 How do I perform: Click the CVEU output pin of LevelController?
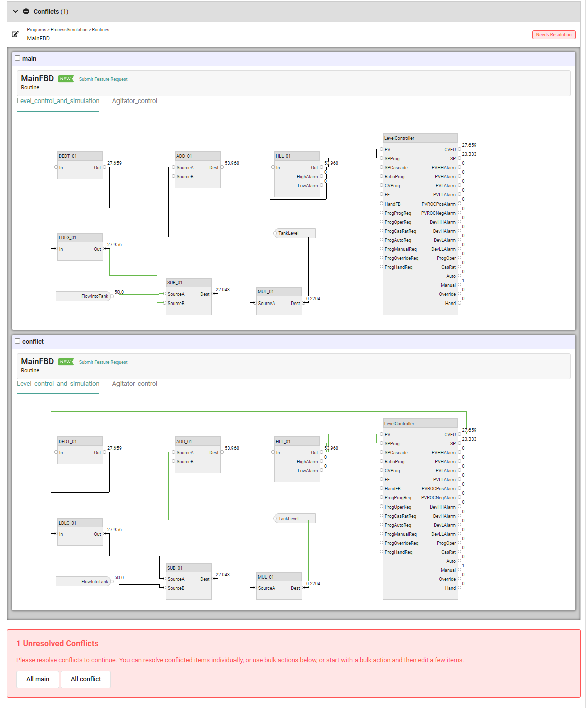[x=460, y=149]
